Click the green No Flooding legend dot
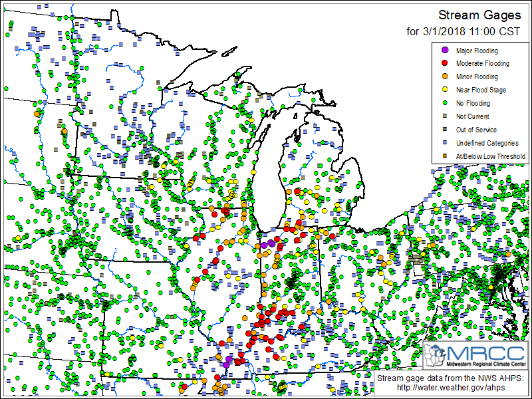Image resolution: width=532 pixels, height=399 pixels. [x=445, y=103]
